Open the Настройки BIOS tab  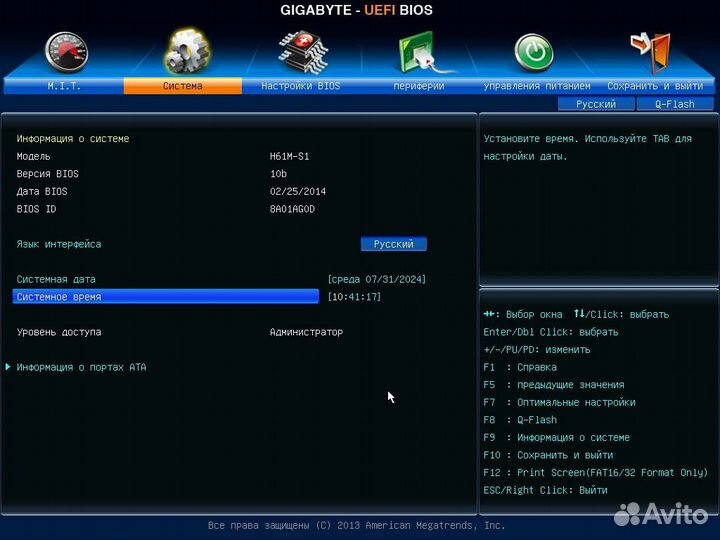point(300,86)
